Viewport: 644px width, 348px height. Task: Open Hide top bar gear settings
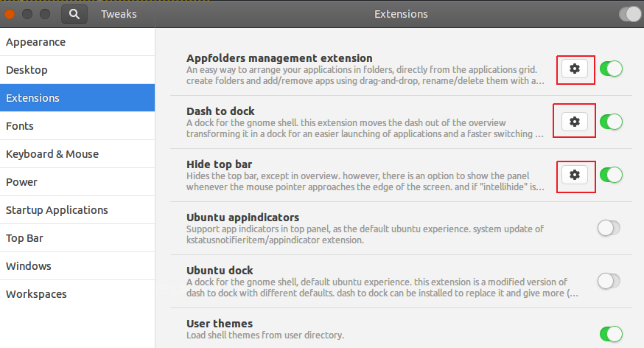tap(575, 175)
